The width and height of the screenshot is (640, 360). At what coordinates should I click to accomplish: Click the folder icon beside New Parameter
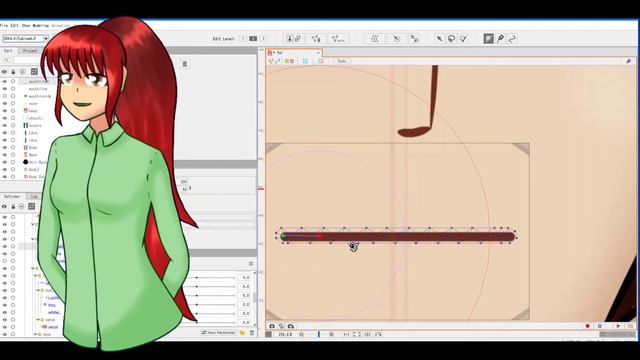pos(242,333)
